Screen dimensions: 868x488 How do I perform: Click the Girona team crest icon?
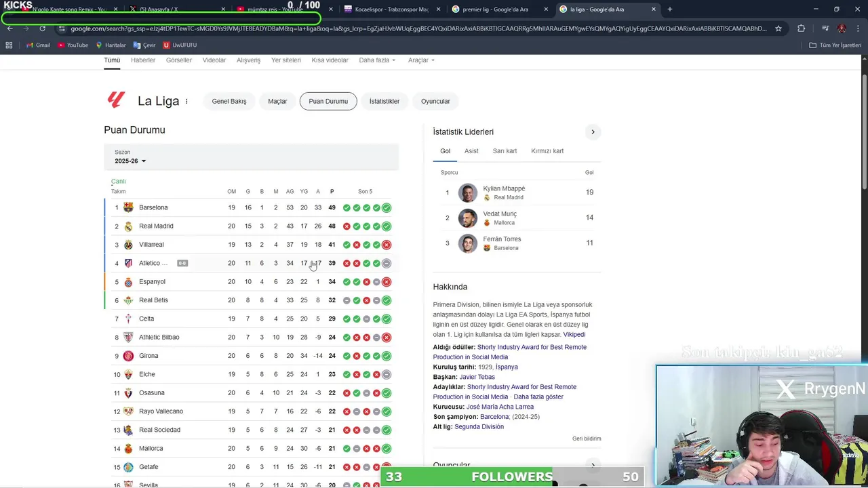[128, 356]
